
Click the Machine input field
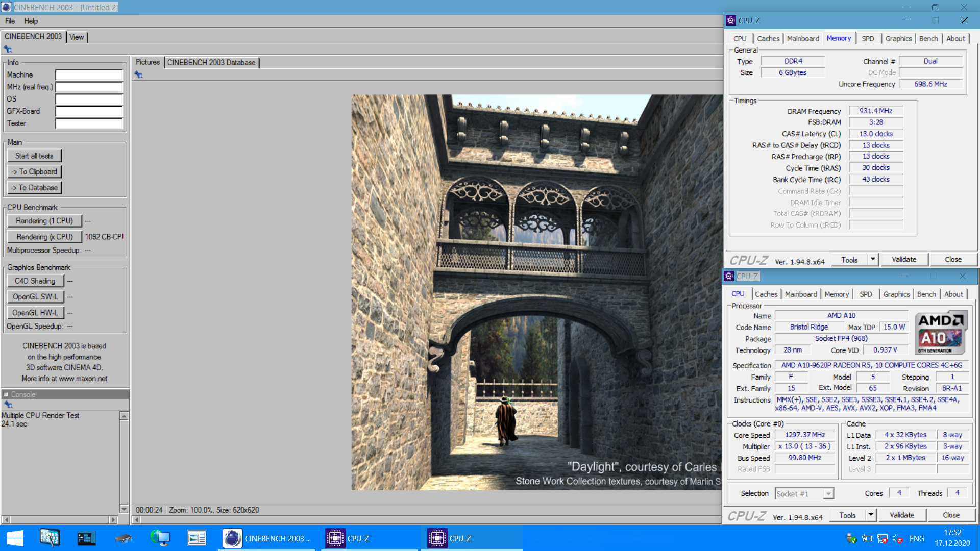(x=89, y=74)
